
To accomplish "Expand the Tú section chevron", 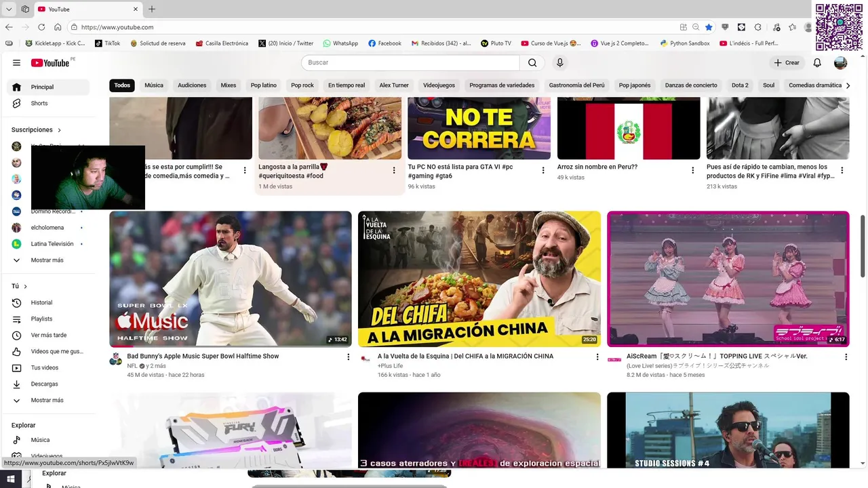I will (x=25, y=287).
